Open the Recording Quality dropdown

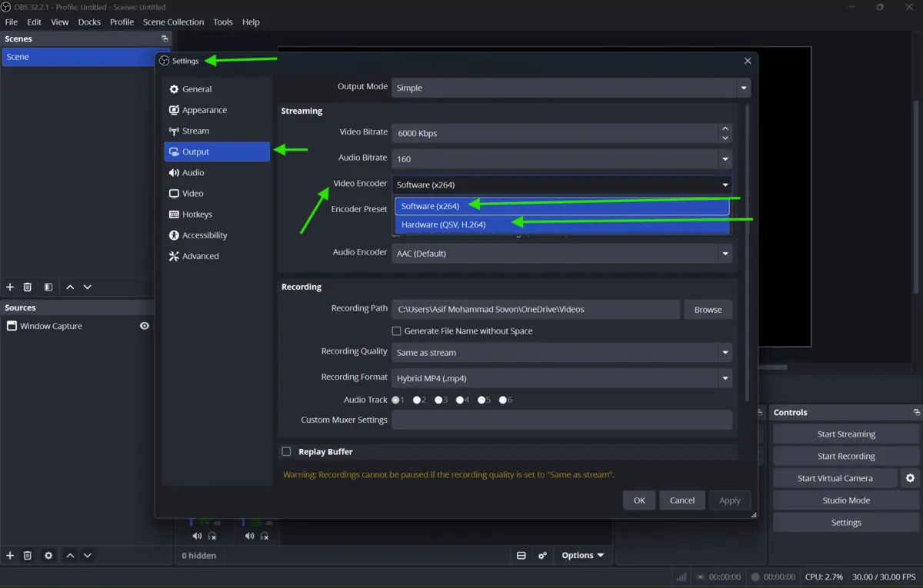coord(561,352)
